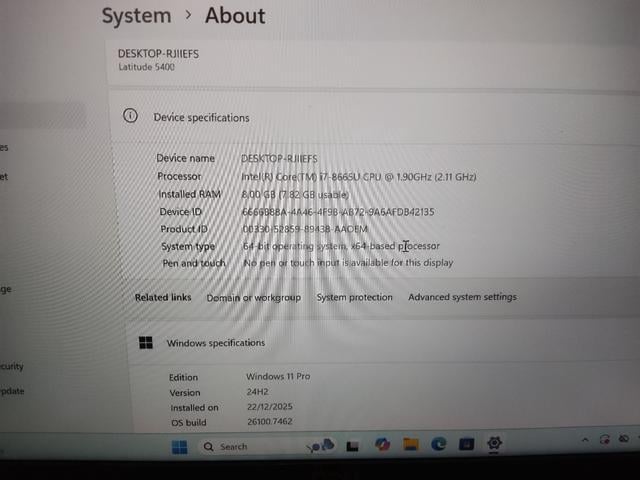Screen dimensions: 640x480
Task: Select the 64-bit operating system value
Action: (x=341, y=246)
